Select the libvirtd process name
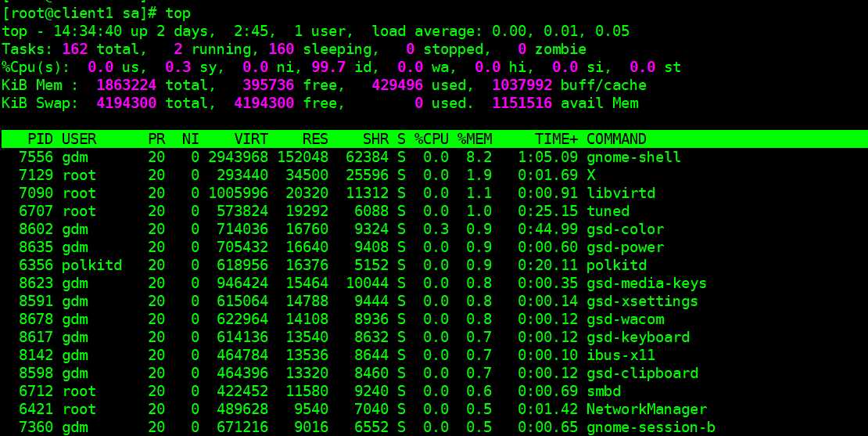 click(621, 193)
